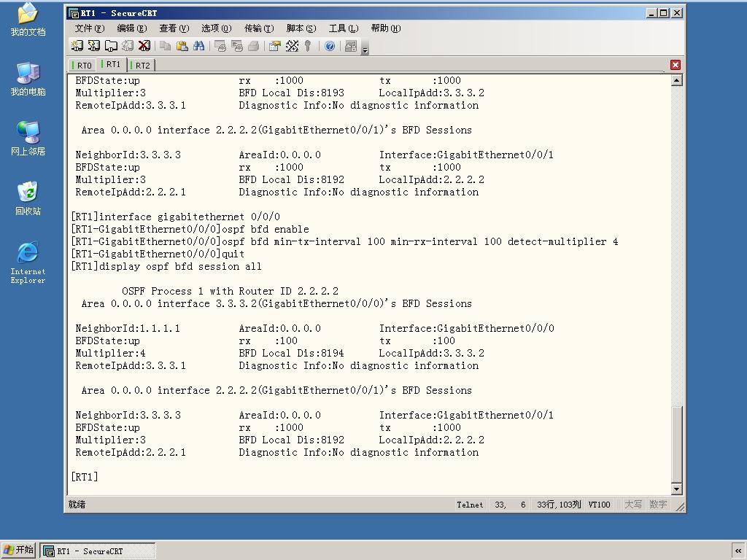Click 数字 num lock indicator
Viewport: 747px width, 560px height.
click(x=658, y=505)
